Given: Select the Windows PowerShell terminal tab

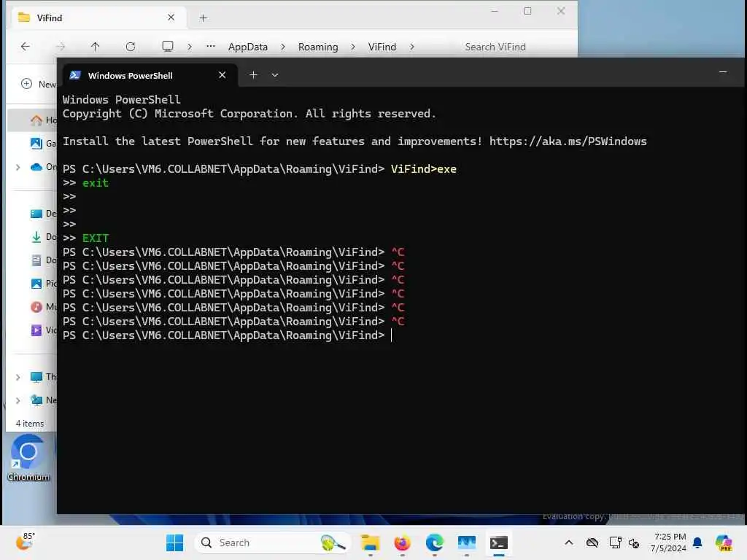Looking at the screenshot, I should [150, 75].
